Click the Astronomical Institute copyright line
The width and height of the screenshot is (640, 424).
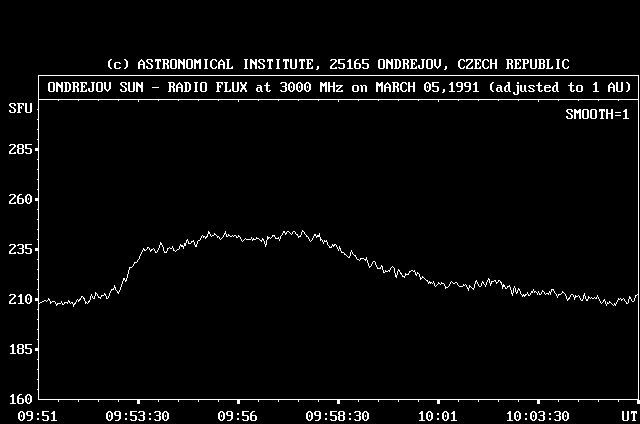click(x=338, y=64)
